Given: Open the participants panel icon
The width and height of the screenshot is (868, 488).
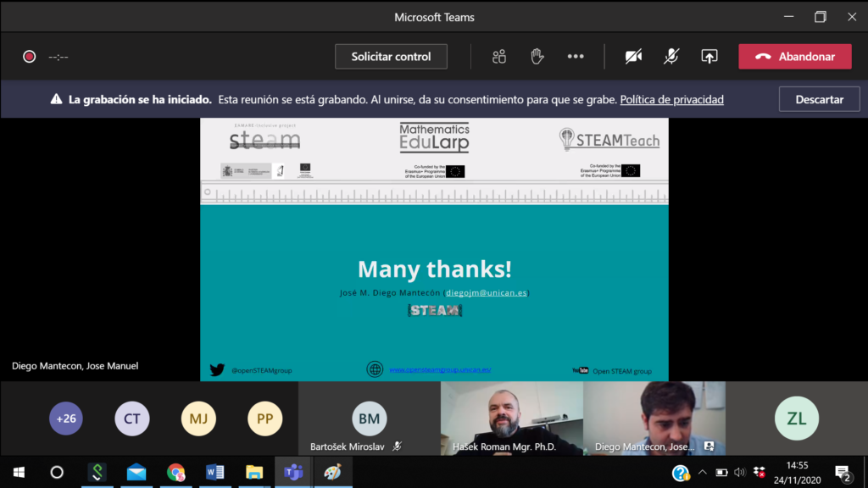Looking at the screenshot, I should click(x=499, y=57).
